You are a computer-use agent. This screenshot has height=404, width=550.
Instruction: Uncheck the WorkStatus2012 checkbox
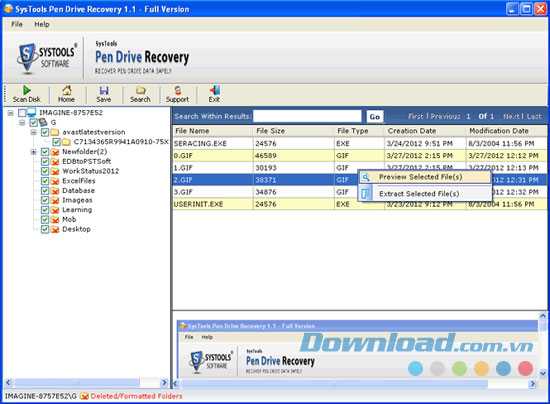45,171
